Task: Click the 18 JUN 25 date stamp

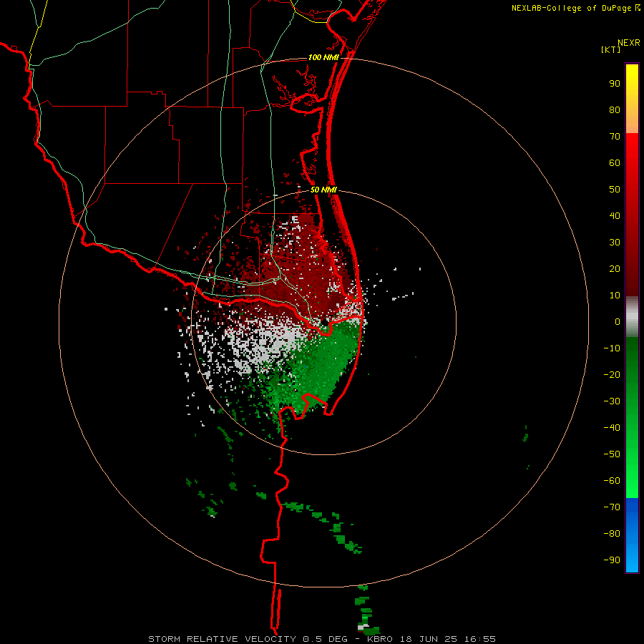Action: 429,639
